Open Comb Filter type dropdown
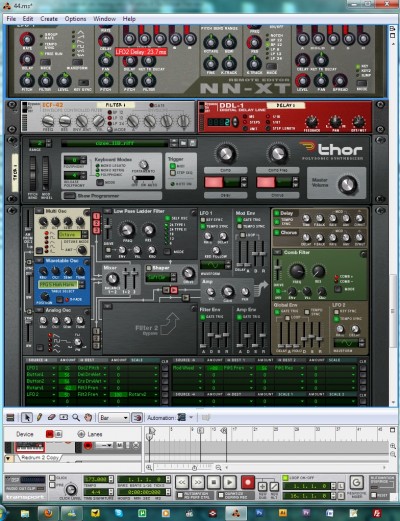400x521 pixels. click(x=276, y=252)
